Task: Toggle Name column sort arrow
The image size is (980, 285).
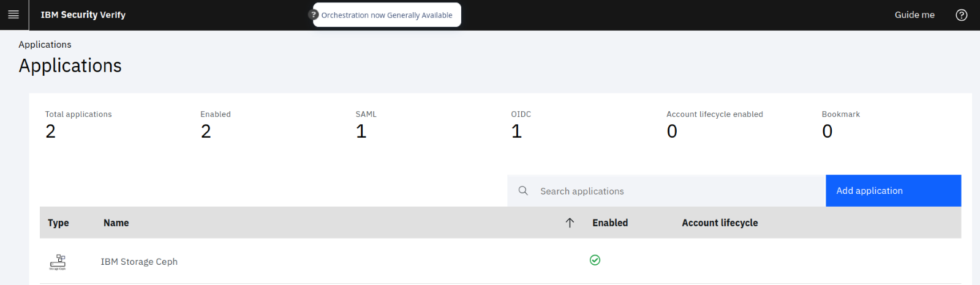Action: tap(570, 223)
